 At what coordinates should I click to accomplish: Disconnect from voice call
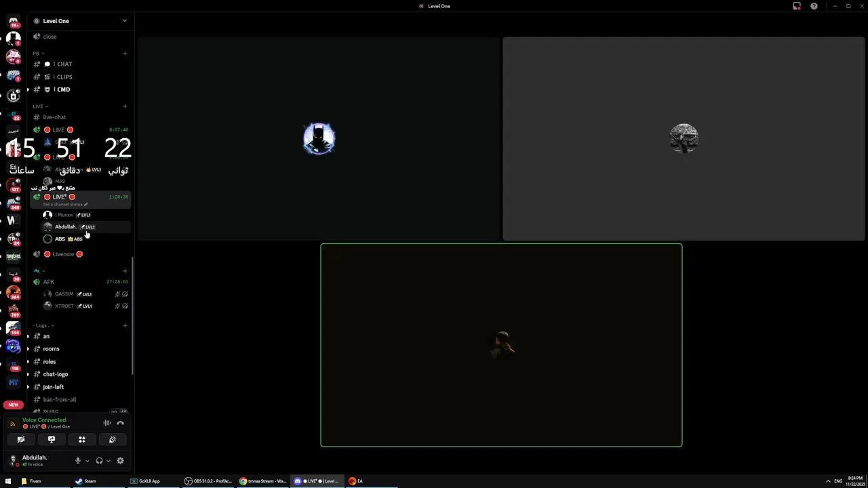point(120,423)
